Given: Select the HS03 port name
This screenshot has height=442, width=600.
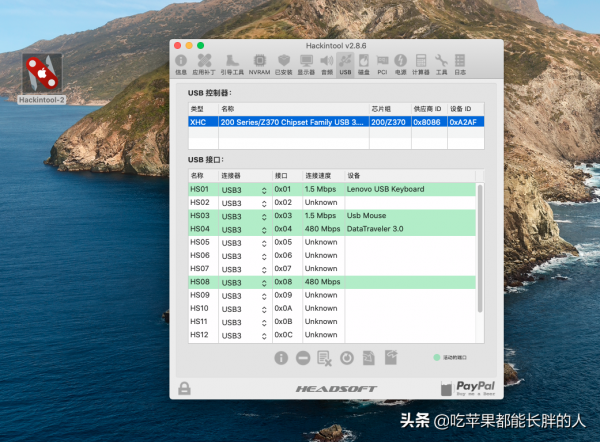Looking at the screenshot, I should coord(200,215).
